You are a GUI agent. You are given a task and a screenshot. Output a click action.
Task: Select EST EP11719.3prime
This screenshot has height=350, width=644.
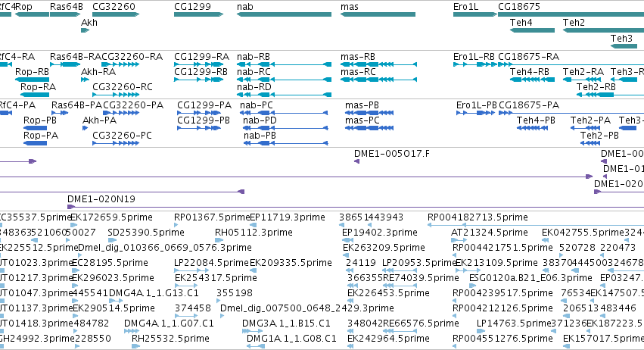point(254,225)
